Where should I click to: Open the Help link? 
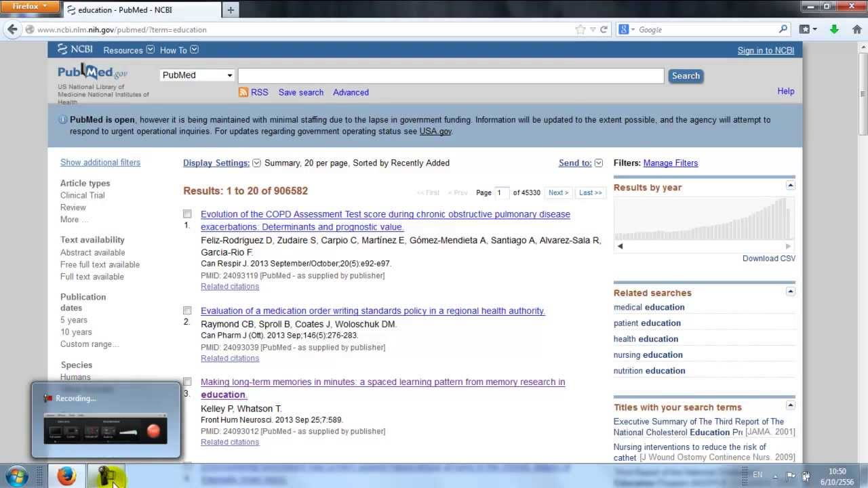[786, 91]
